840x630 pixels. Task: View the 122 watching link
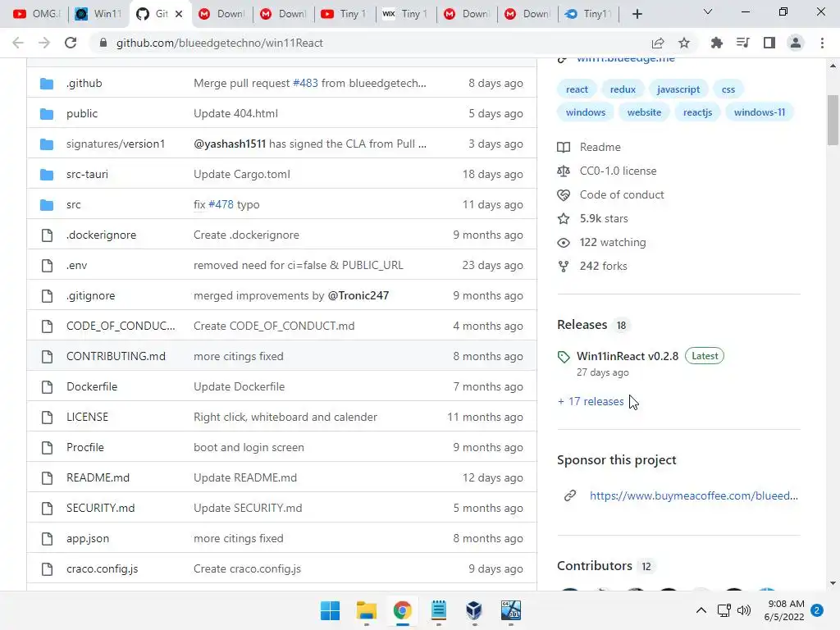613,242
